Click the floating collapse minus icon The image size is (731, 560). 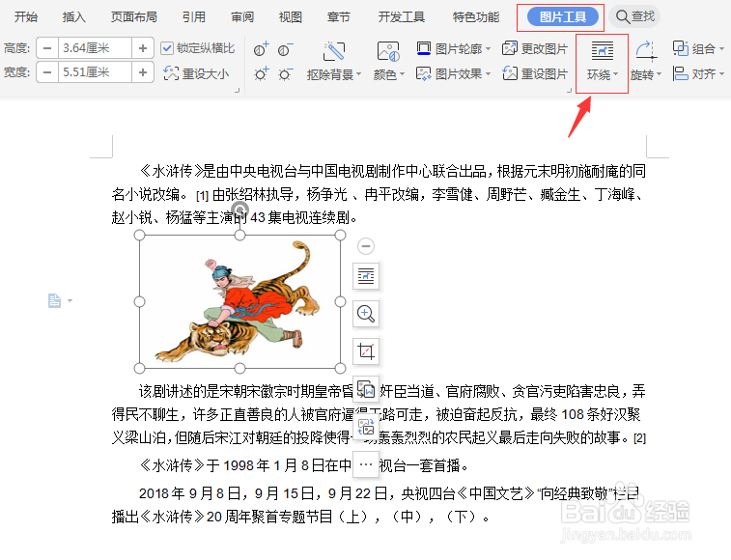pos(366,246)
